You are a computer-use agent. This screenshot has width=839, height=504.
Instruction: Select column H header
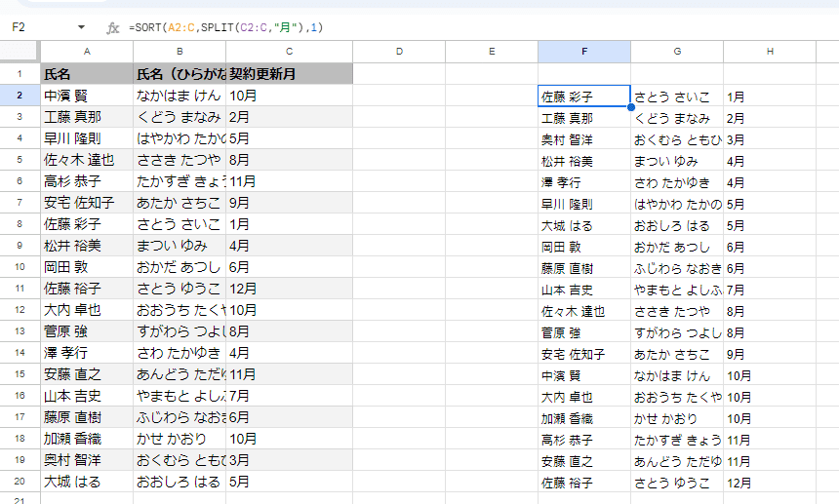pos(770,52)
